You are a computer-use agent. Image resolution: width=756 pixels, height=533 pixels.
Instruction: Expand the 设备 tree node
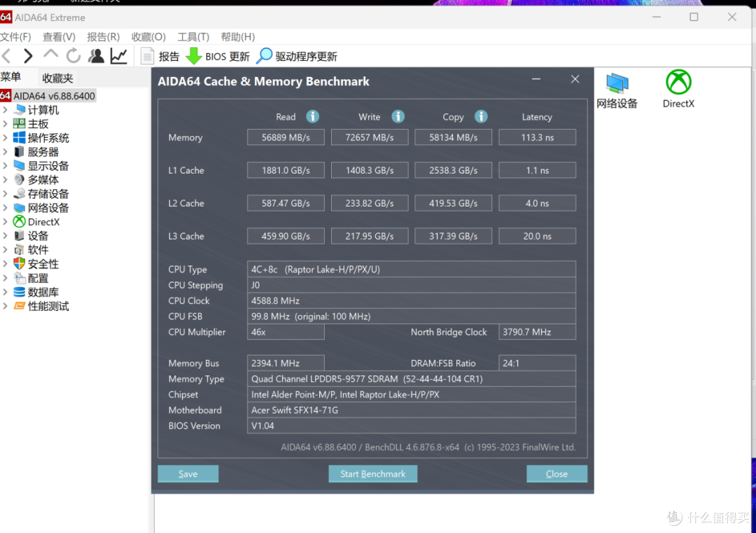point(6,236)
